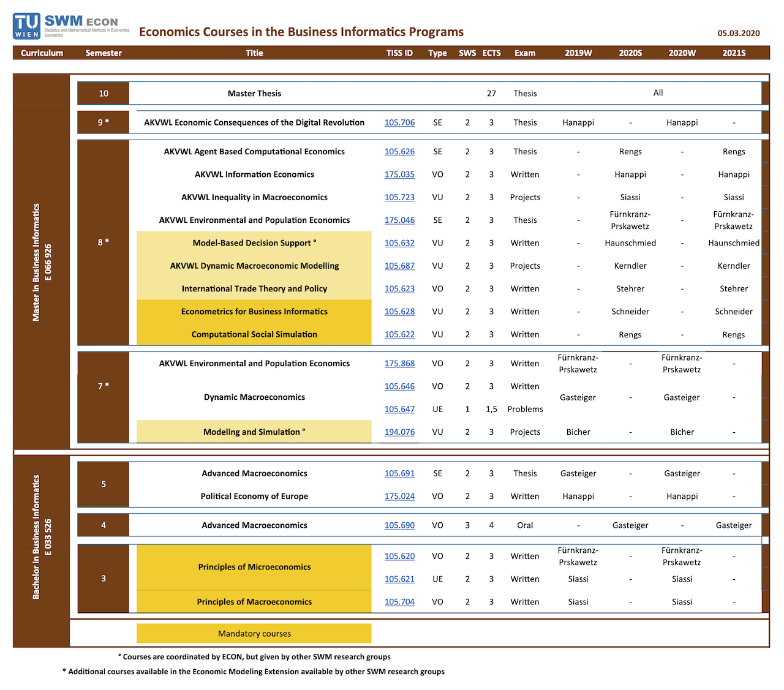Click the 2021S column header
This screenshot has width=784, height=690.
tap(734, 53)
